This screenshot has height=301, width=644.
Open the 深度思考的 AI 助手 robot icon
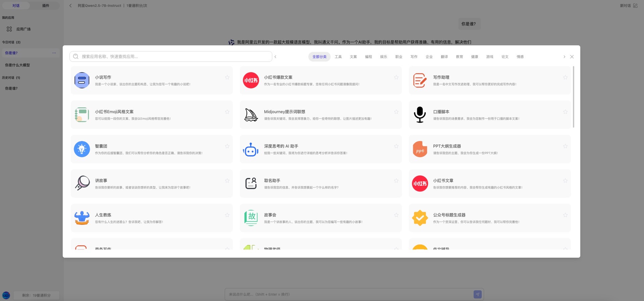click(x=251, y=149)
